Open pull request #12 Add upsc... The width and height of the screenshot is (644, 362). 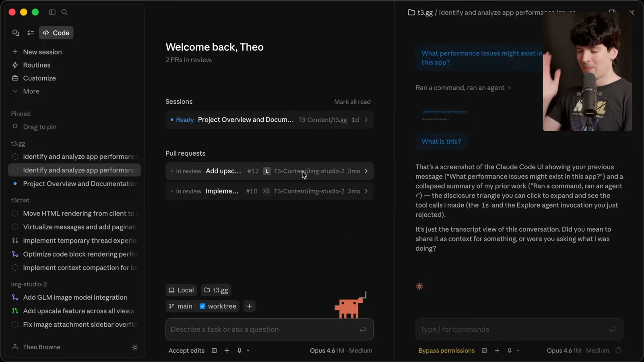269,171
